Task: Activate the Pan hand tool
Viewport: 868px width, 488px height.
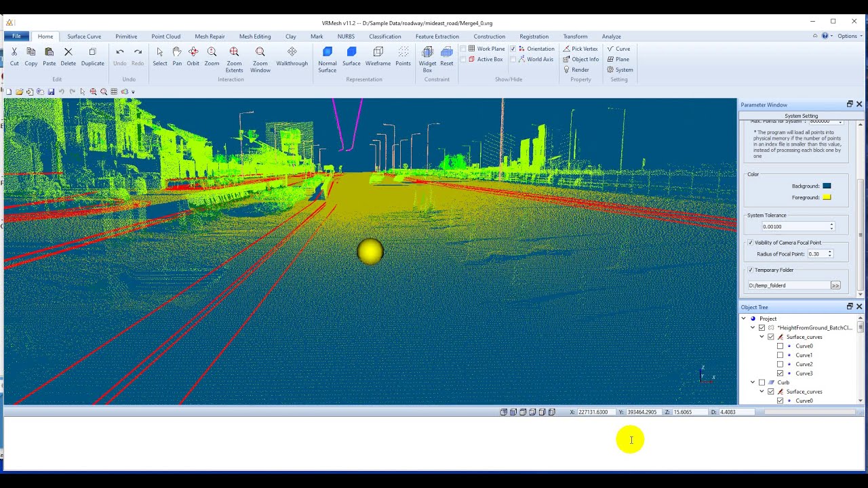Action: pos(177,56)
